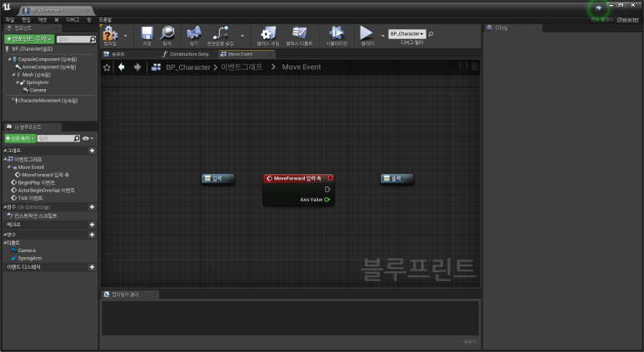This screenshot has height=352, width=644.
Task: Add a new event dispatcher with plus
Action: pos(92,267)
